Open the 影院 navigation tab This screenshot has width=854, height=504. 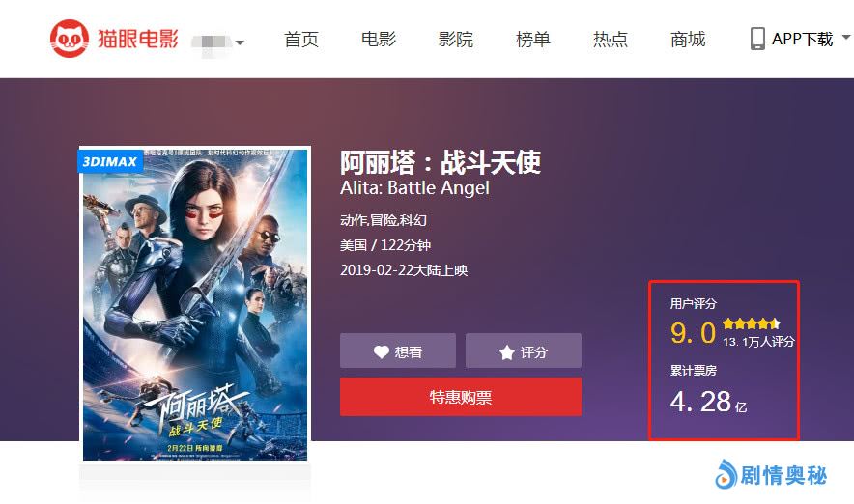click(x=455, y=40)
